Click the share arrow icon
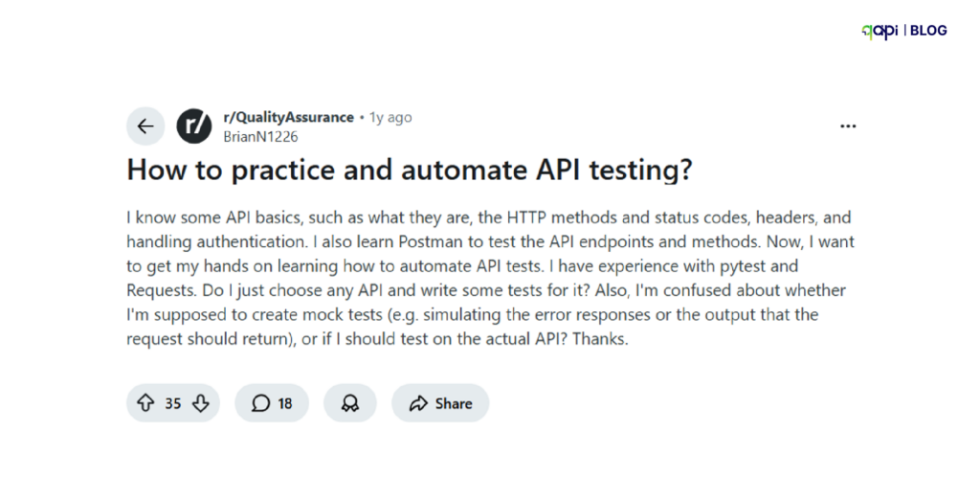980x500 pixels. tap(417, 403)
